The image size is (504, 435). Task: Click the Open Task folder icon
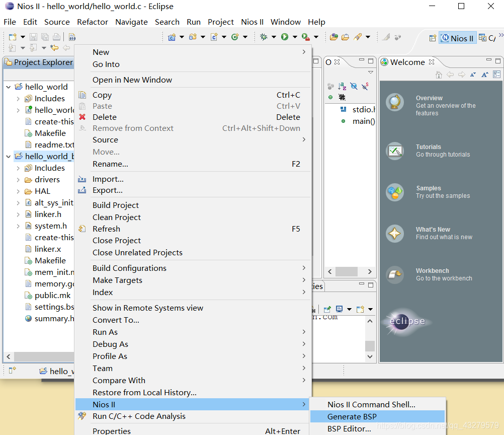tap(345, 37)
